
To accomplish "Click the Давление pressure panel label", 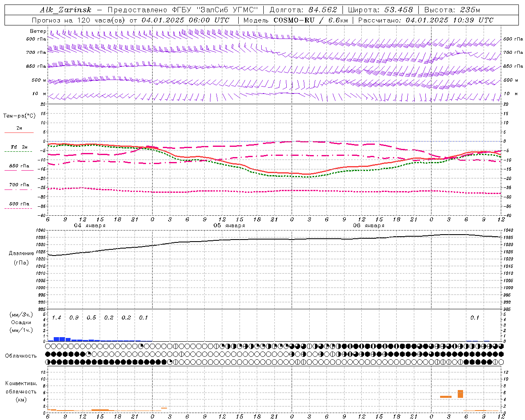I will [21, 253].
